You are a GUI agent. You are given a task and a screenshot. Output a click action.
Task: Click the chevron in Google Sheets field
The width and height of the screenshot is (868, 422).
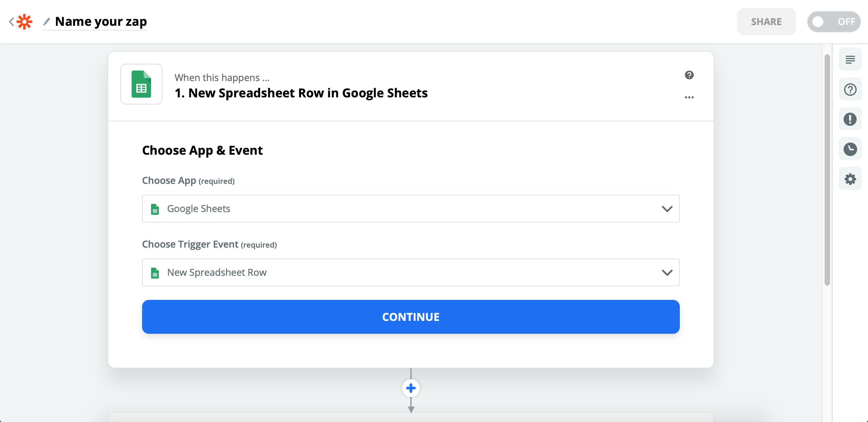coord(667,209)
